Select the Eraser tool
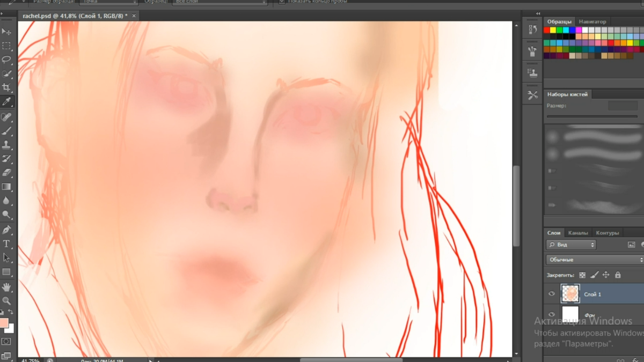644x362 pixels. tap(6, 173)
